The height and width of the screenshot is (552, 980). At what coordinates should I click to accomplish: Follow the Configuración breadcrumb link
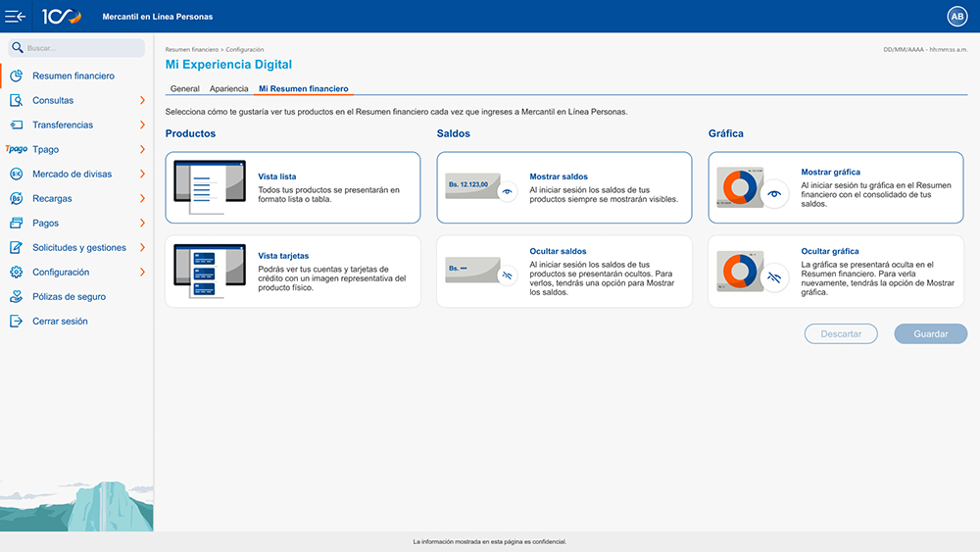click(244, 49)
